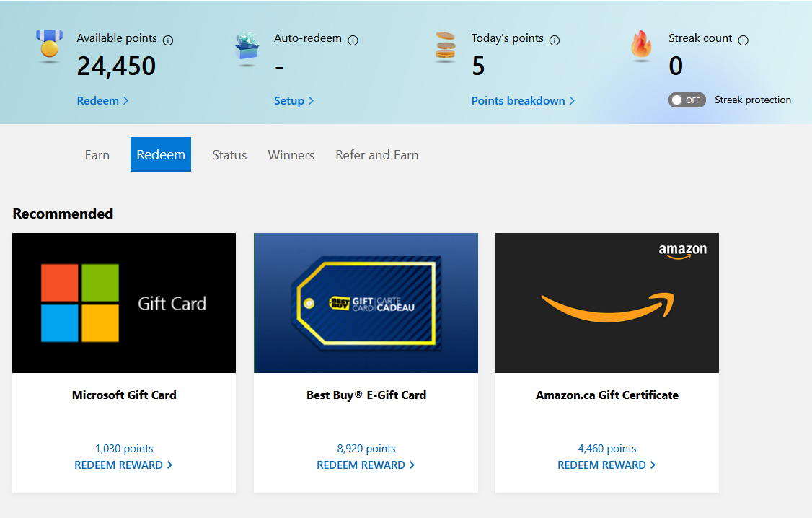The width and height of the screenshot is (812, 518).
Task: Click the Today's points coins icon
Action: [x=446, y=46]
